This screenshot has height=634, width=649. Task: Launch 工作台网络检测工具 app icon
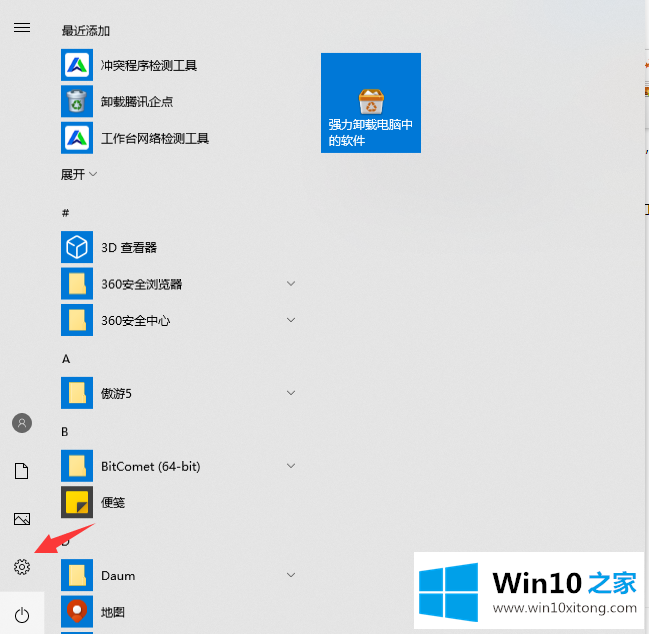coord(77,138)
